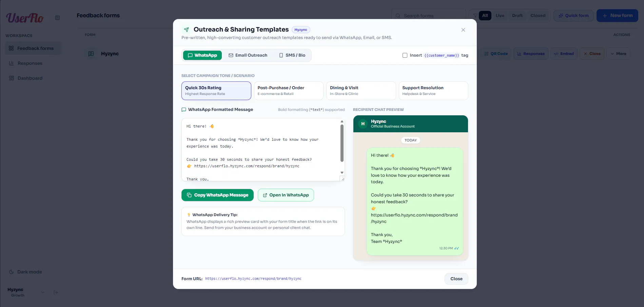
Task: Click the logout icon beside Hyzync account
Action: coord(56,292)
